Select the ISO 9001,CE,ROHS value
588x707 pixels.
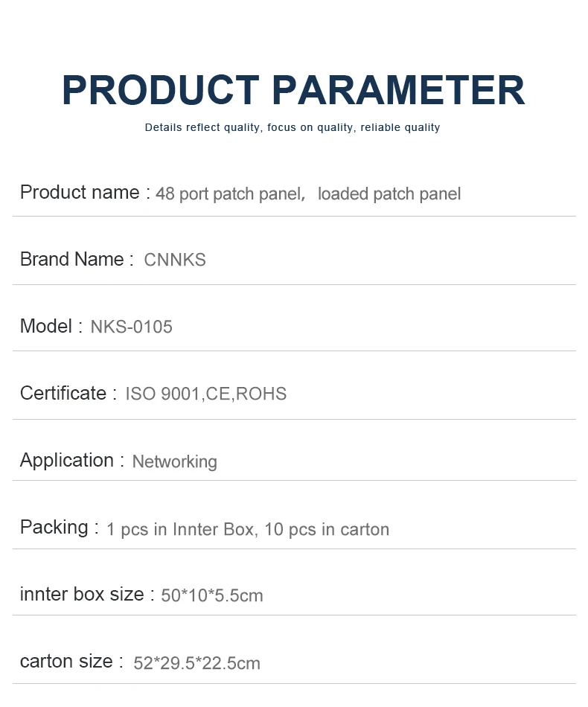tap(205, 394)
